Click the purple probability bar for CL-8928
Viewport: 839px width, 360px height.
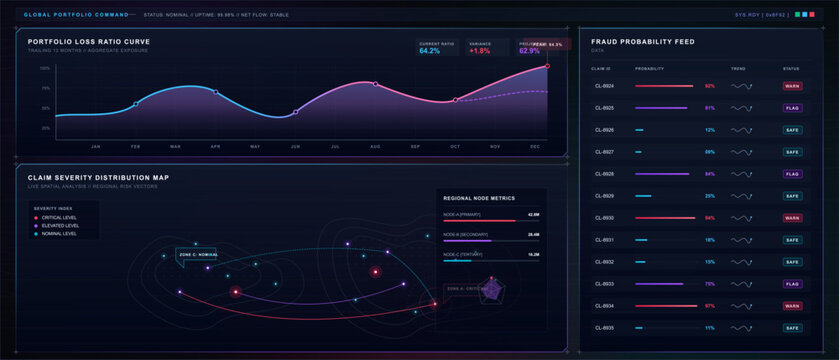pyautogui.click(x=662, y=174)
